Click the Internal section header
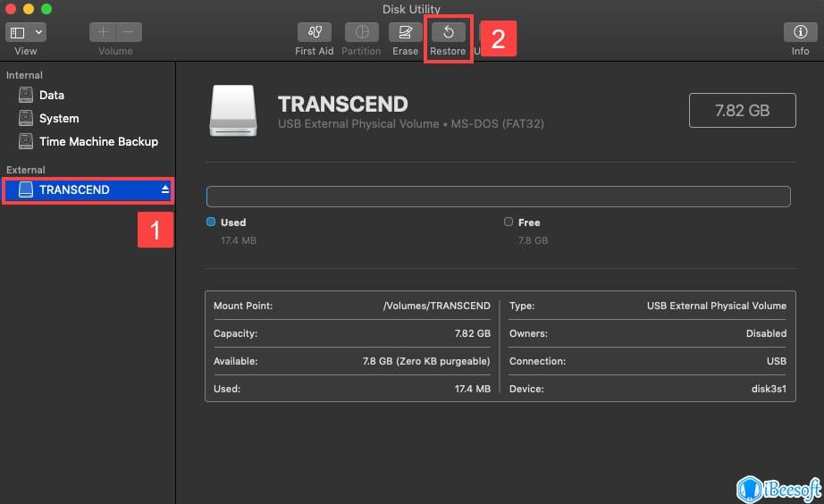 click(x=24, y=75)
